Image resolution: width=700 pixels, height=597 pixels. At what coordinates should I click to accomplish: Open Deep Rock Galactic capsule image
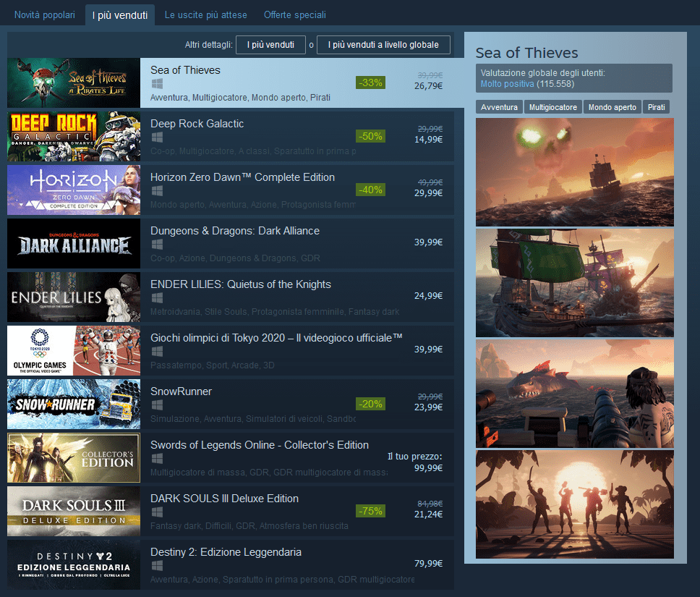(x=74, y=136)
